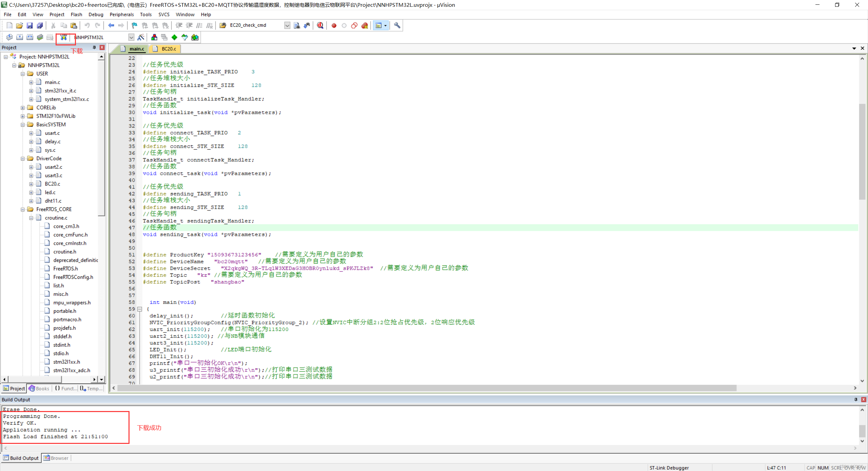This screenshot has height=471, width=868.
Task: Open the find text dropdown EC20_check_cmd
Action: coord(287,25)
